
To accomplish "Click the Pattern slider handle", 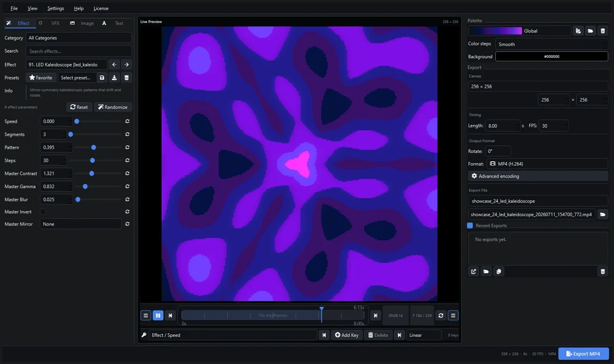I will click(x=94, y=147).
